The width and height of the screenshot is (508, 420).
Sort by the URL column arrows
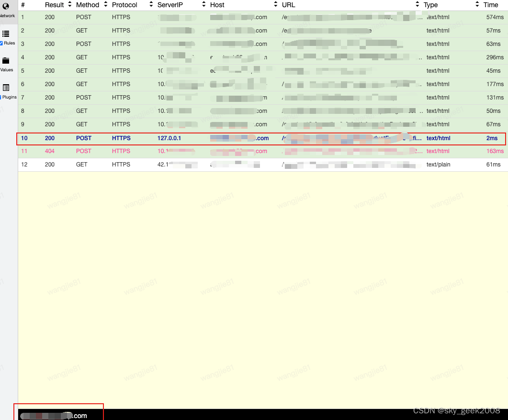pos(418,4)
